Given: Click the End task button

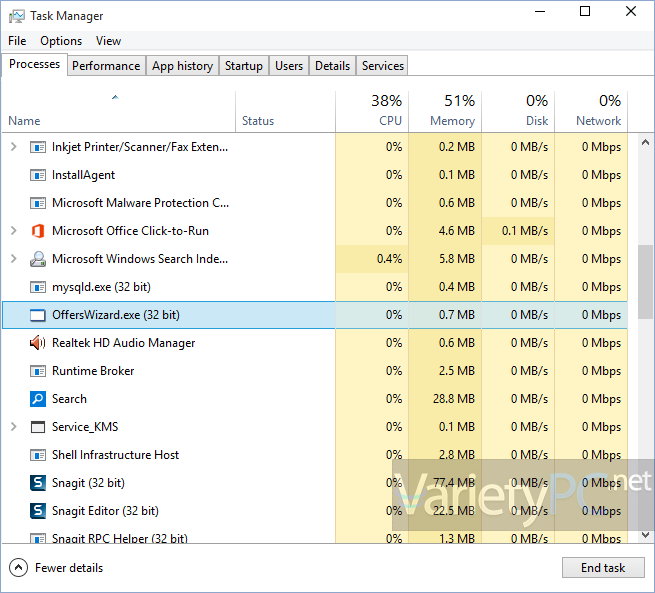Looking at the screenshot, I should click(x=603, y=568).
